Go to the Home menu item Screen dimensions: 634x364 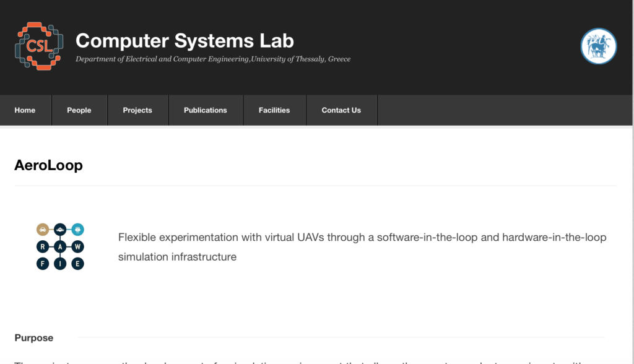[25, 110]
